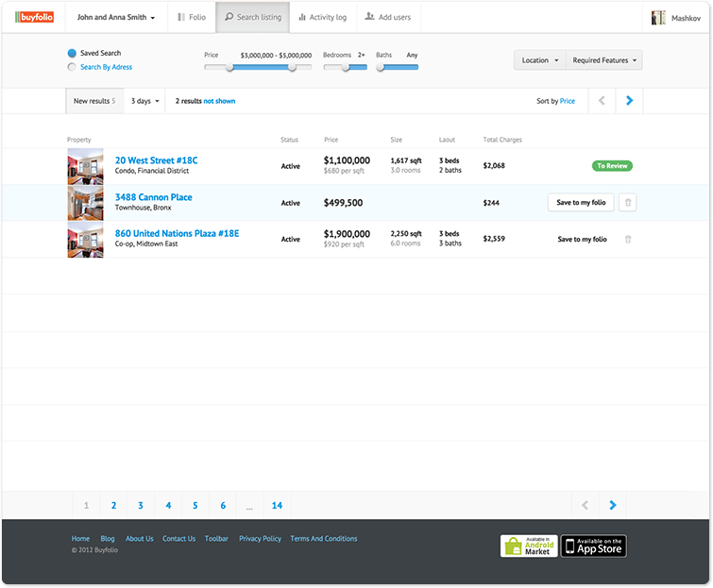Click the Mashkov user avatar
The height and width of the screenshot is (588, 713).
click(x=658, y=17)
